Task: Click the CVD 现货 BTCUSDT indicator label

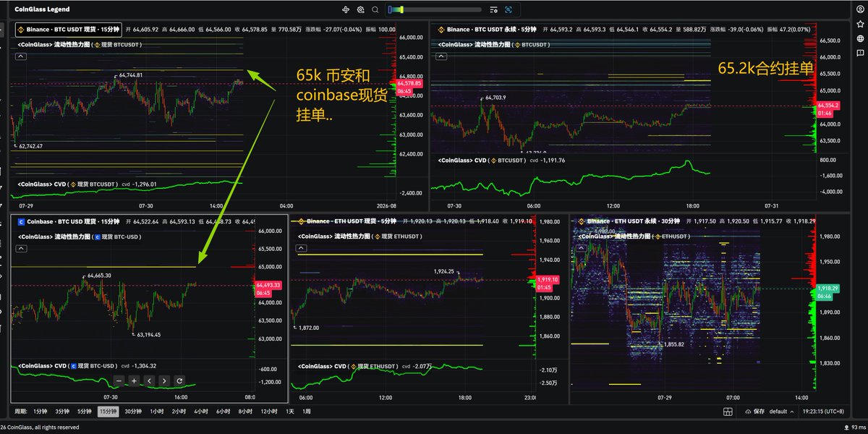Action: 67,184
